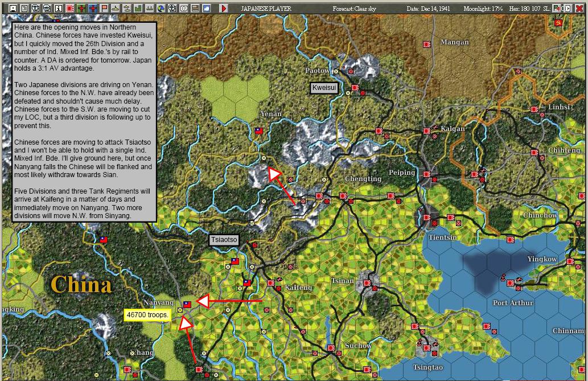Click the rising sun flag toolbar icon

[70, 8]
